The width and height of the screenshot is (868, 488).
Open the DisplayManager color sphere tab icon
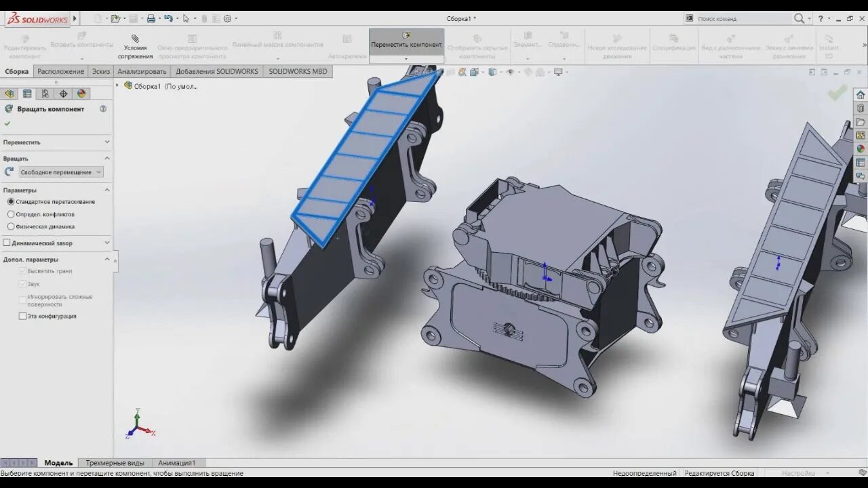[81, 94]
